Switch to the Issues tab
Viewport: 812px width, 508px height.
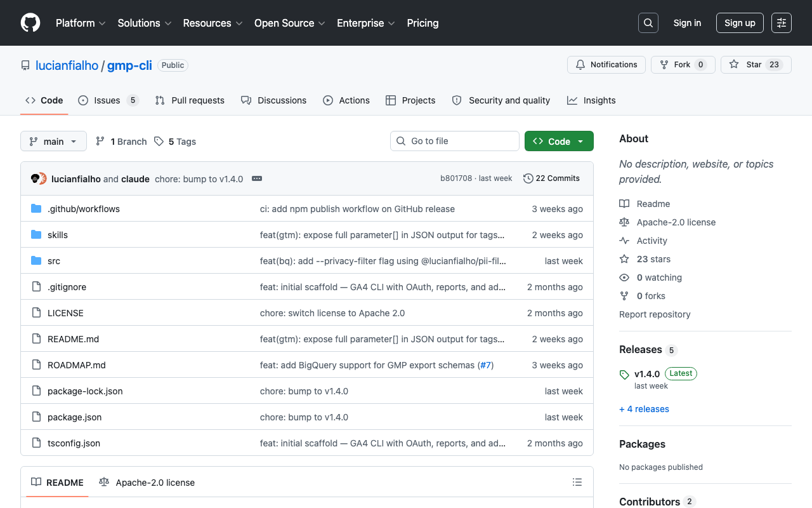click(x=108, y=100)
